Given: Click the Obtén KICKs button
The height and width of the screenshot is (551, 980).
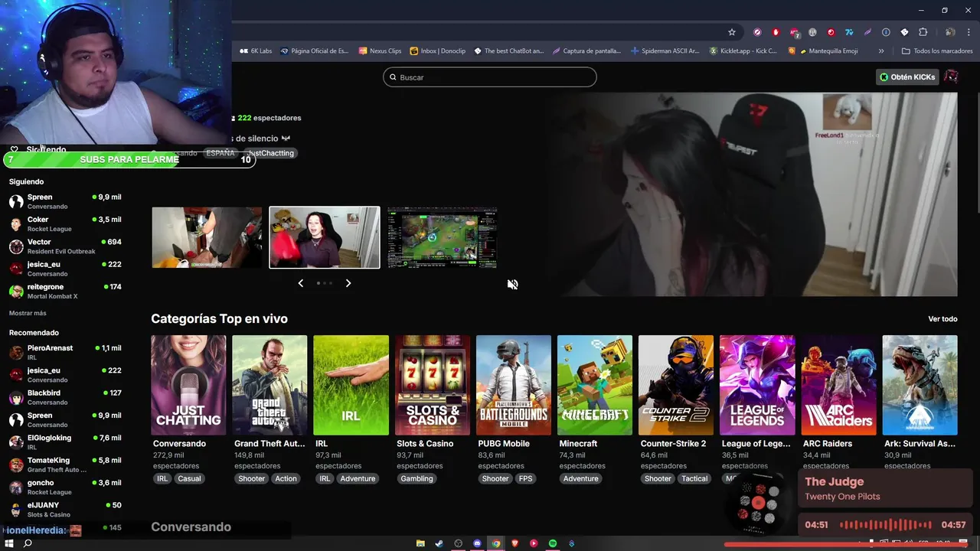Looking at the screenshot, I should click(907, 77).
